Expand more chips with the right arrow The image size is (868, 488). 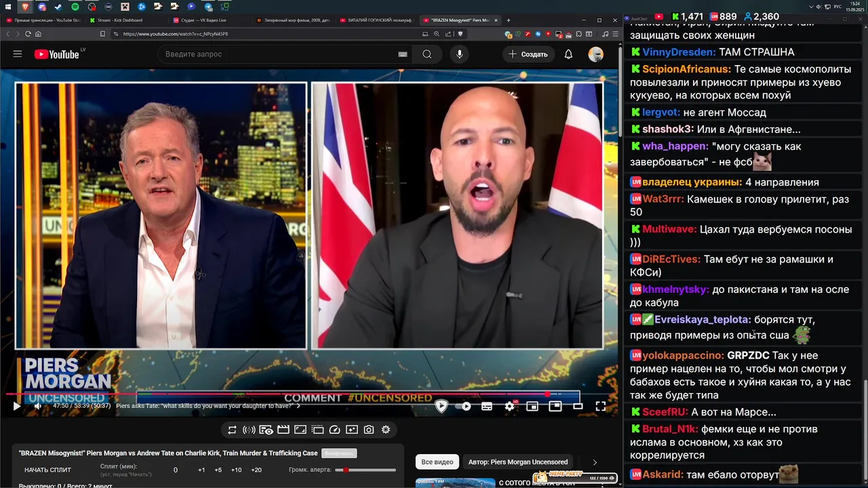coord(595,462)
